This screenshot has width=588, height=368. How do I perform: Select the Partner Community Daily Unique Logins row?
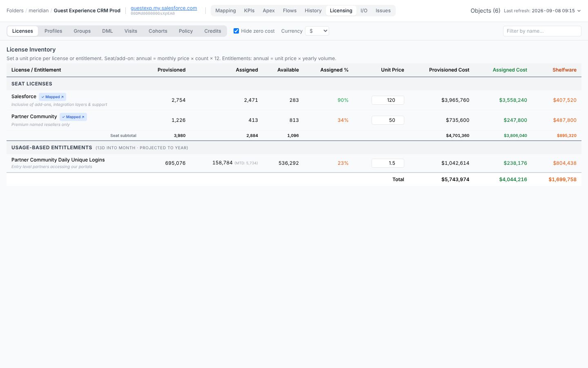coord(294,163)
